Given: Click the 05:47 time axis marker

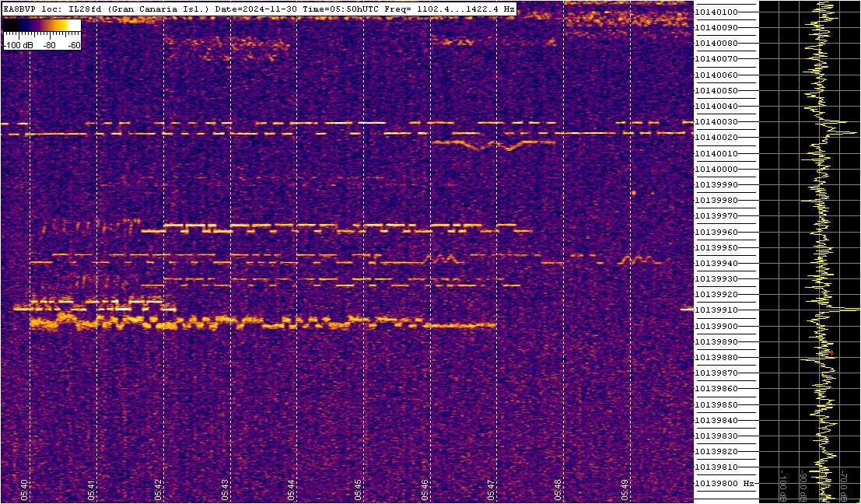Looking at the screenshot, I should [x=491, y=488].
